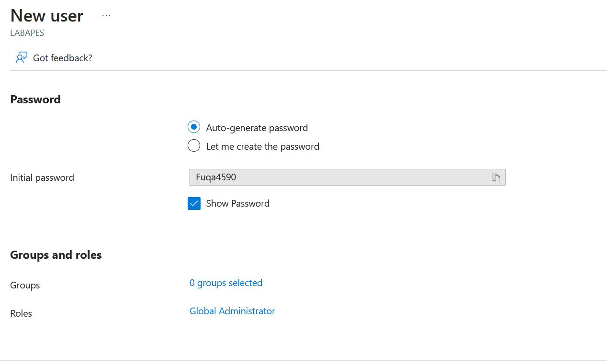
Task: Click the Got feedback? text
Action: (x=62, y=58)
